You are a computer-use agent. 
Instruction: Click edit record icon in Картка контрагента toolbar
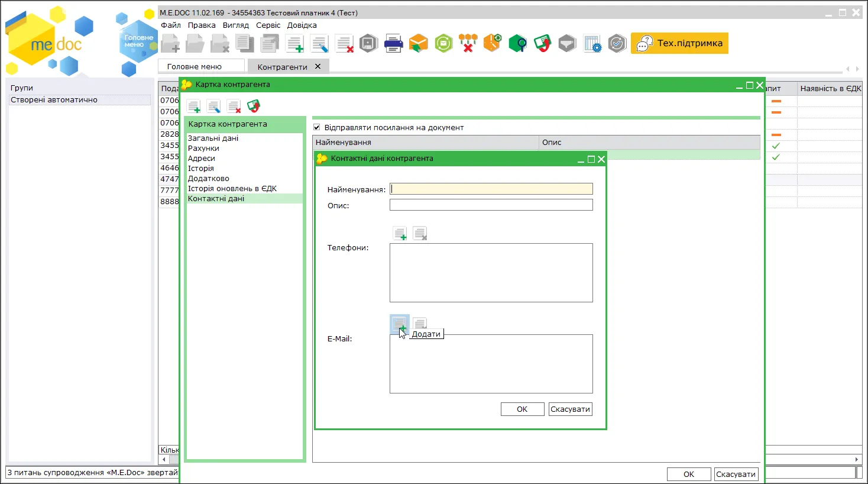(213, 107)
